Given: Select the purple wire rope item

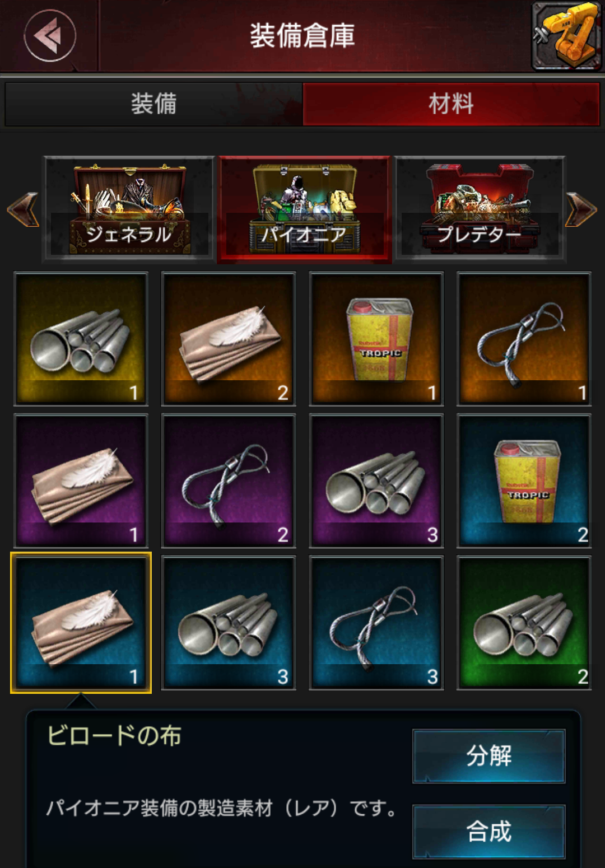Looking at the screenshot, I should pyautogui.click(x=229, y=480).
